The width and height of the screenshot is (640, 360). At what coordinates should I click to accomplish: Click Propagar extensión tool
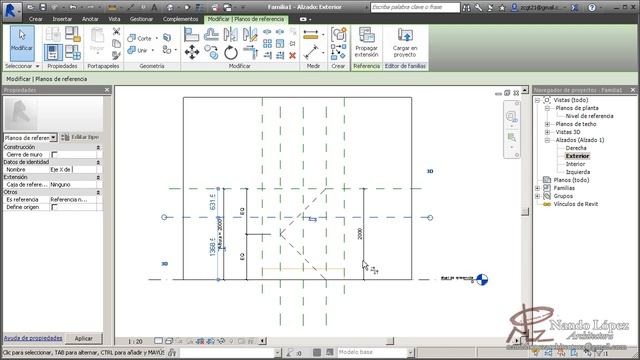366,43
